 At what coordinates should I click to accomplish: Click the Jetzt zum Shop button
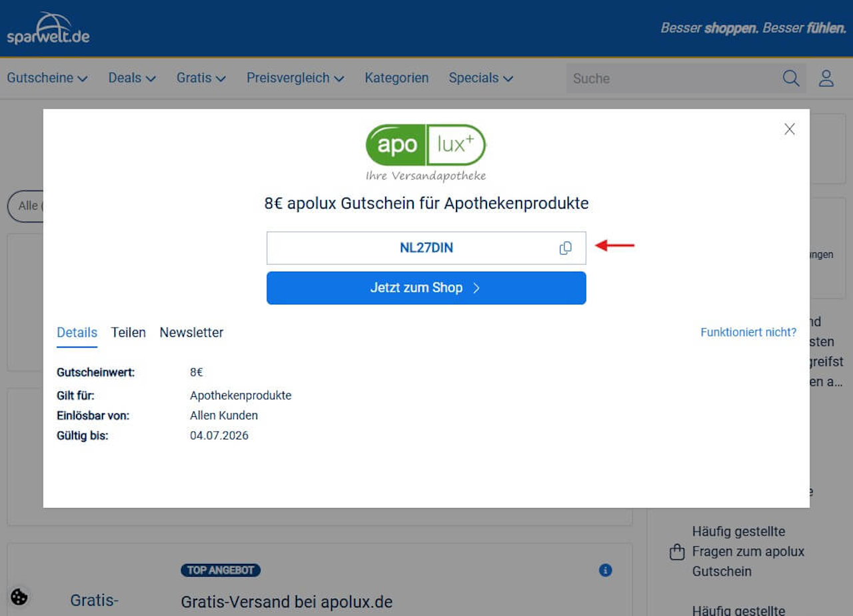pos(426,288)
